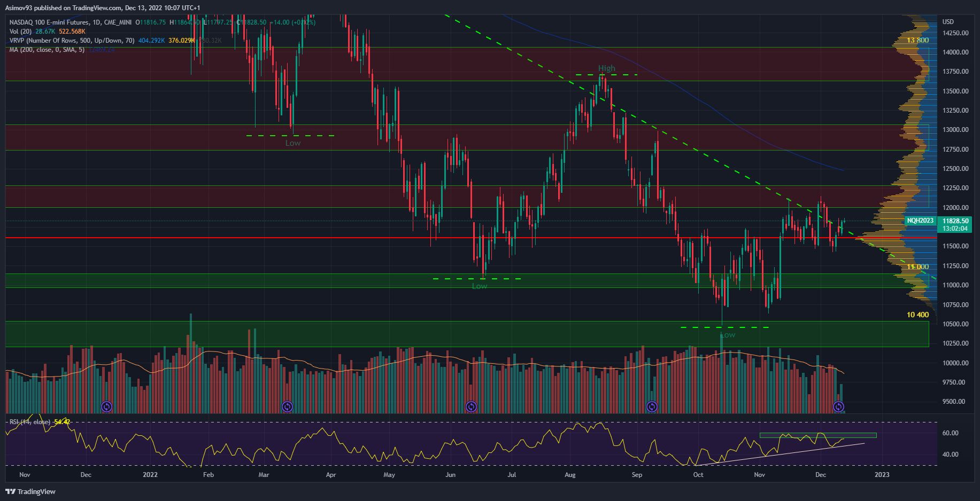980x501 pixels.
Task: Click the 13500.00 price axis label
Action: (955, 91)
